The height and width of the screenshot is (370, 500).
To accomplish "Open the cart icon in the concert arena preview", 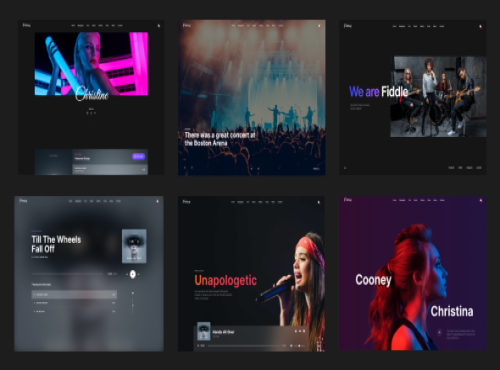I will click(319, 26).
